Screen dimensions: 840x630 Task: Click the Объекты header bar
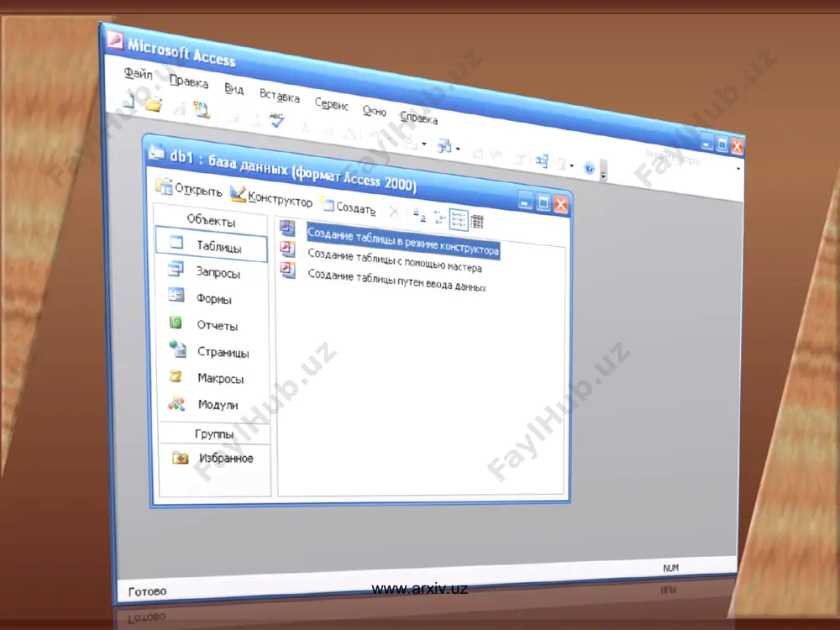(211, 219)
